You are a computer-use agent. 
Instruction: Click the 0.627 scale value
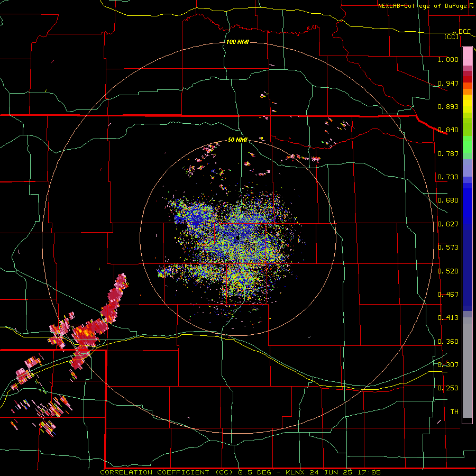(x=448, y=224)
